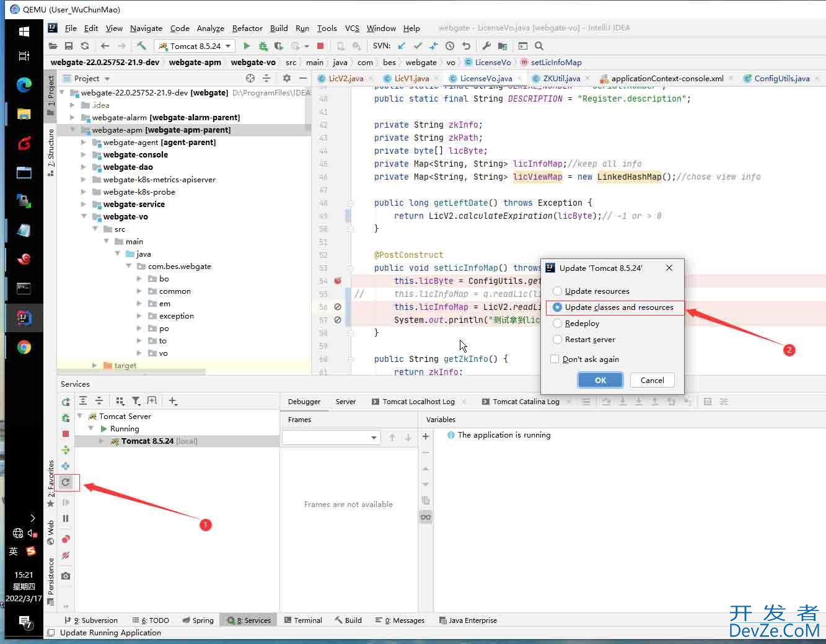The width and height of the screenshot is (826, 644).
Task: Open the Terminal tool window button
Action: point(303,620)
